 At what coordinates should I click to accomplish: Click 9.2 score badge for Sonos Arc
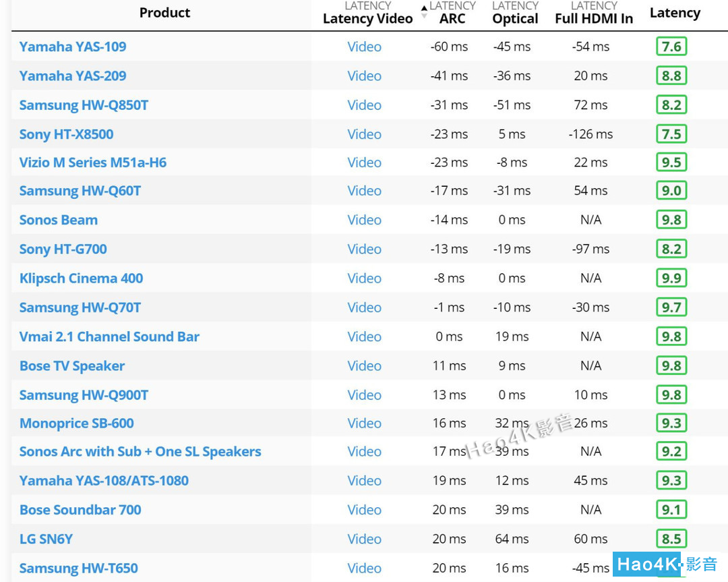[x=671, y=451]
